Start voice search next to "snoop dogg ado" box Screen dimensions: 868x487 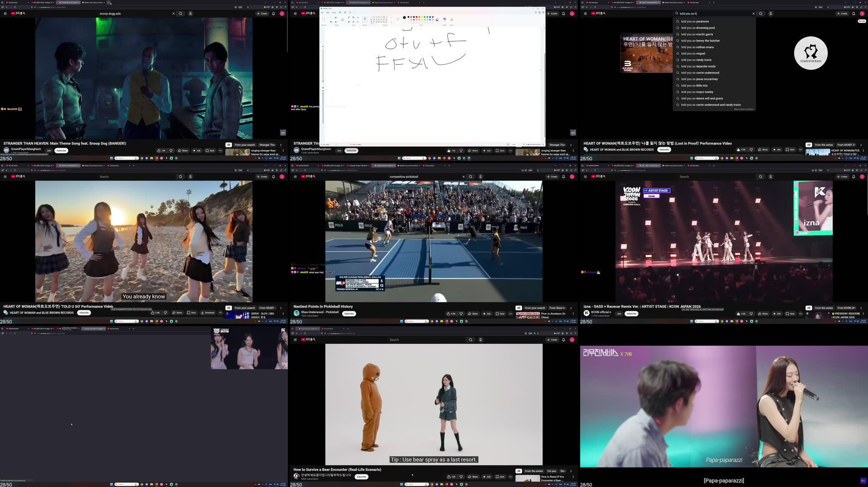tap(190, 14)
